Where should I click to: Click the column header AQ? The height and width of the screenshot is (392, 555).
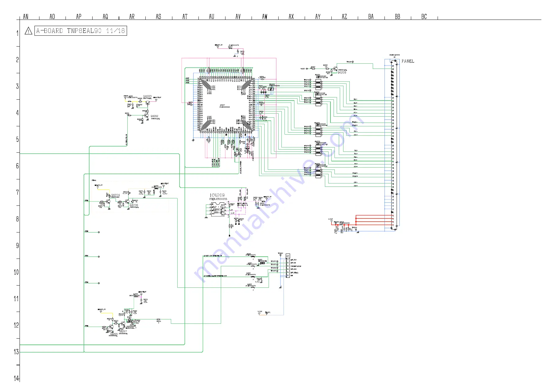click(x=105, y=16)
